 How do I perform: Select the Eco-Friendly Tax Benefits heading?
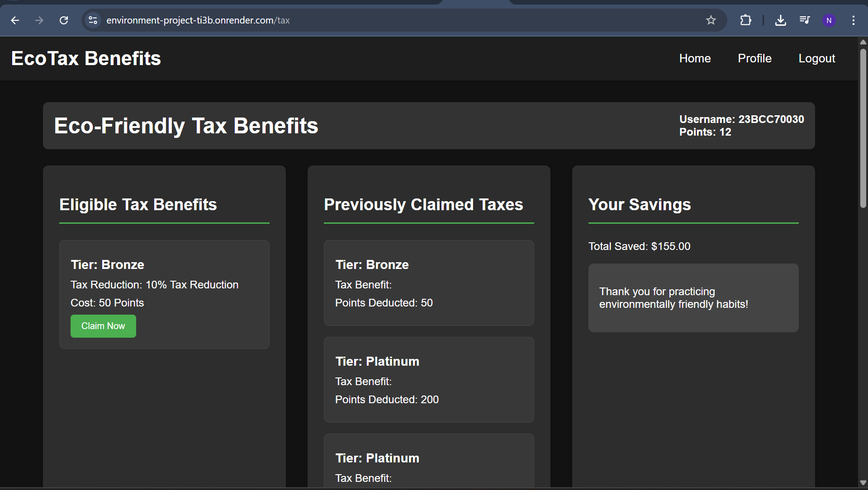pyautogui.click(x=186, y=126)
